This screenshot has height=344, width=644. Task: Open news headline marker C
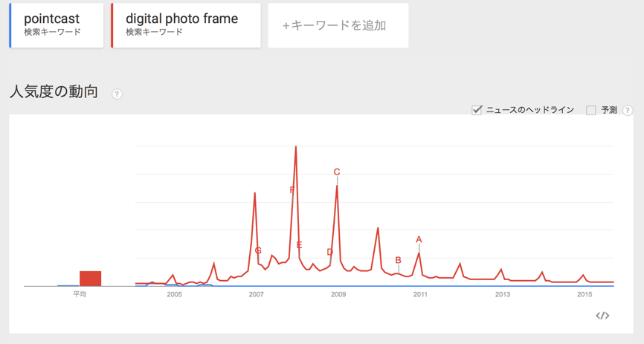(x=337, y=172)
